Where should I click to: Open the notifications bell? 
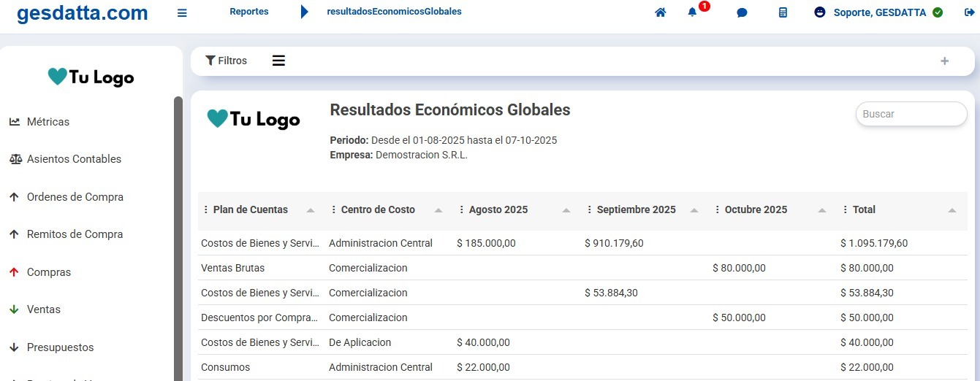pos(693,12)
